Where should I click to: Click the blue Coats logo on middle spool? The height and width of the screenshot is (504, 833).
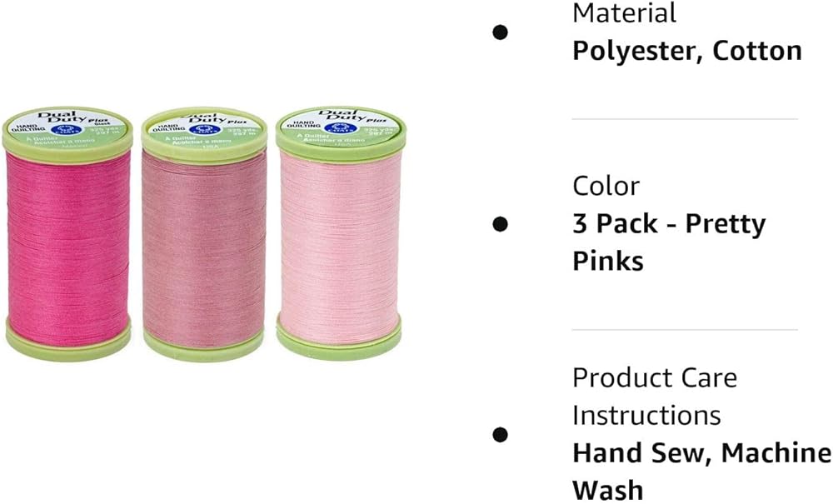(x=202, y=129)
